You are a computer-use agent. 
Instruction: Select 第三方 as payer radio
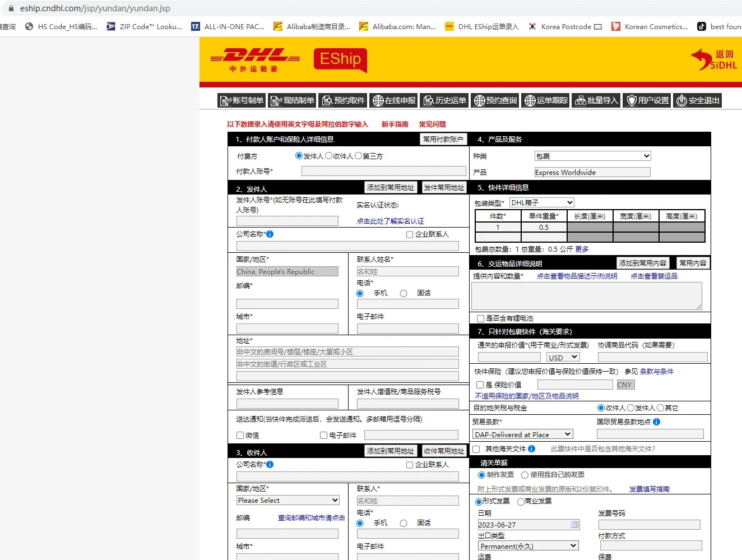tap(358, 155)
